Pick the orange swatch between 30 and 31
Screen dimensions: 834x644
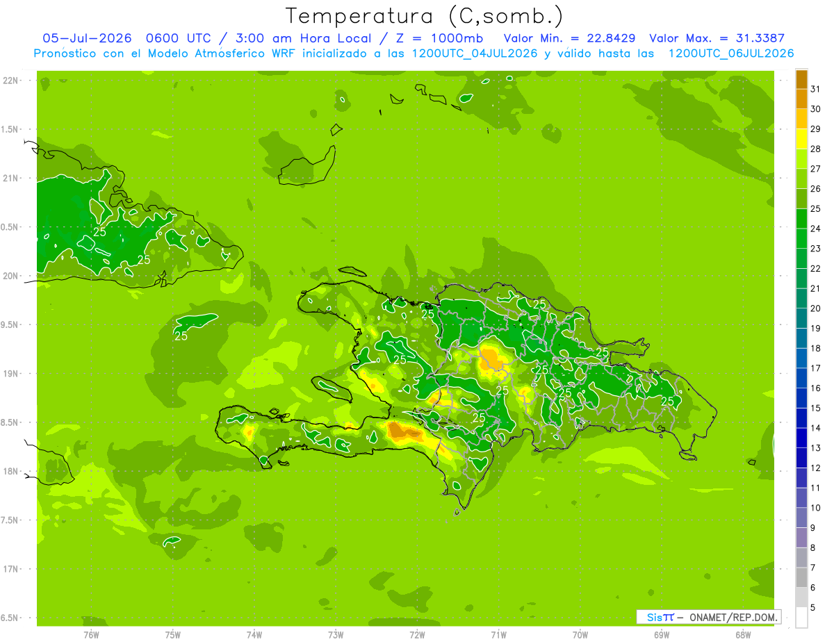(801, 99)
